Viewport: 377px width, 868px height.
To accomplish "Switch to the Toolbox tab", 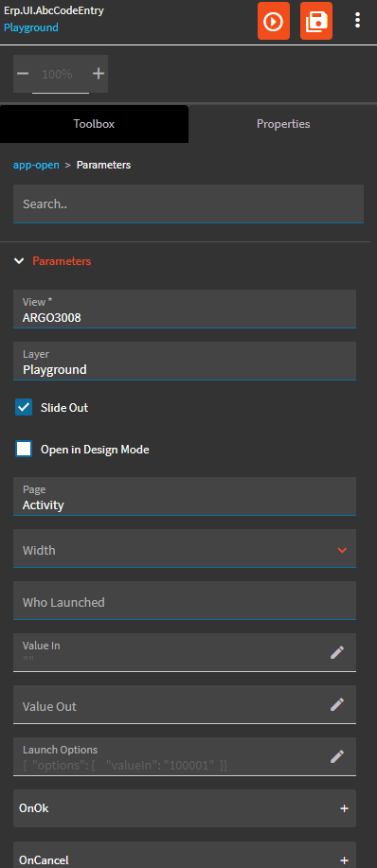I will [x=94, y=124].
